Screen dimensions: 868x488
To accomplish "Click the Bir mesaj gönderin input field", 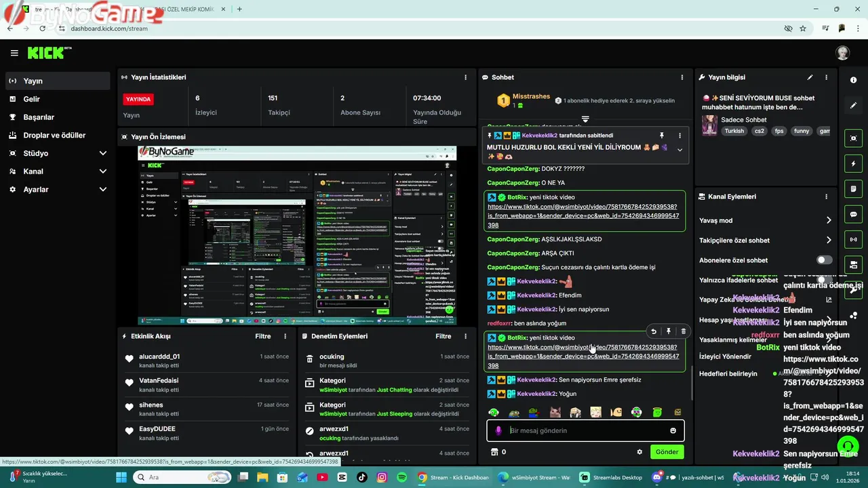I will point(587,430).
